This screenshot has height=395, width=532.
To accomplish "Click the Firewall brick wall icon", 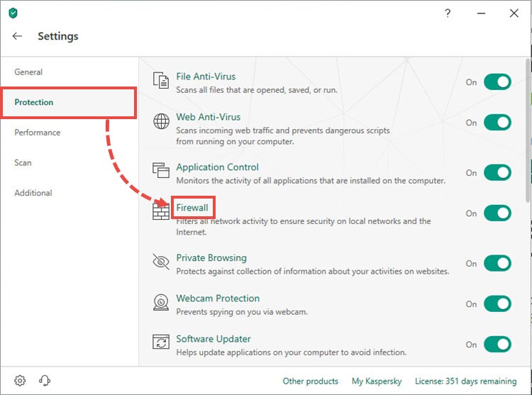I will point(161,212).
